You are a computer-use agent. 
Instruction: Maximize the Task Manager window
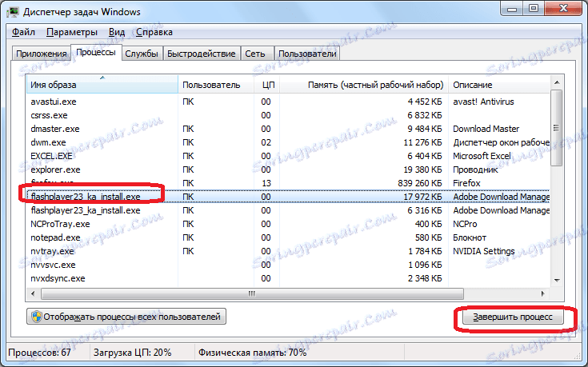(x=534, y=9)
